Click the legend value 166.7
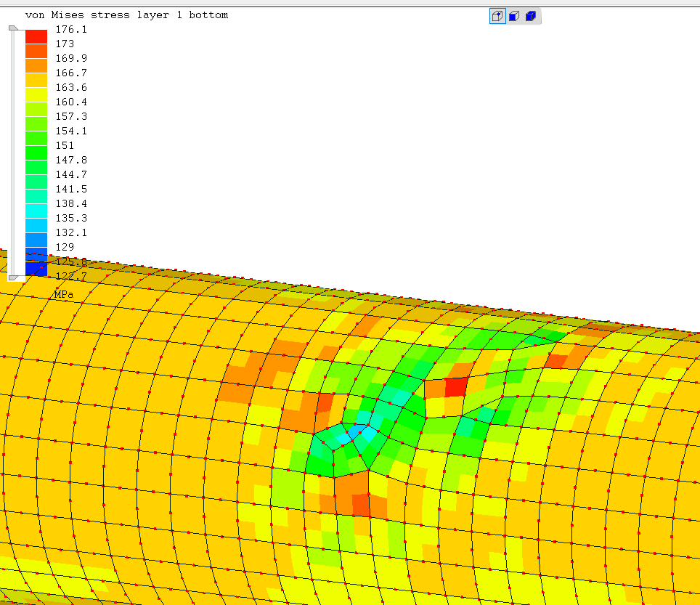This screenshot has width=700, height=605. (x=71, y=73)
